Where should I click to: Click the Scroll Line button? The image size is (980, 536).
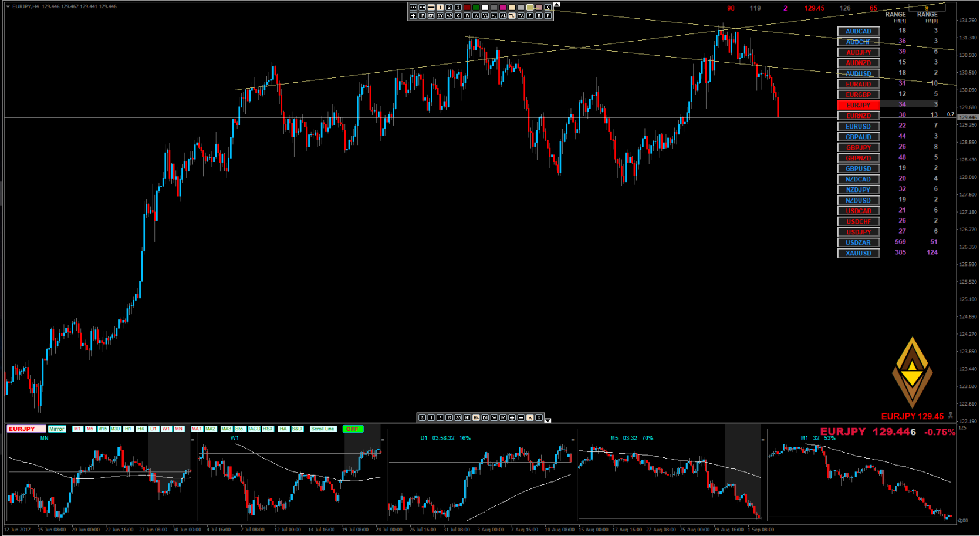tap(323, 429)
